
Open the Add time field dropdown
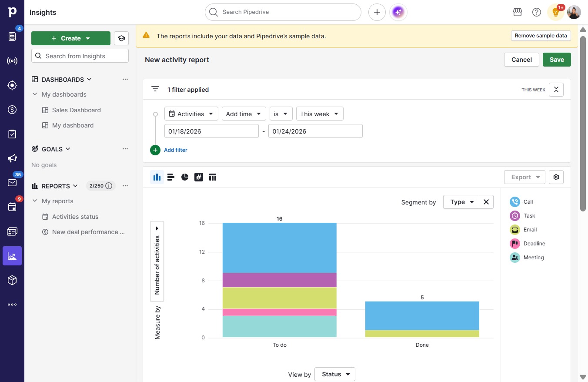pos(244,114)
